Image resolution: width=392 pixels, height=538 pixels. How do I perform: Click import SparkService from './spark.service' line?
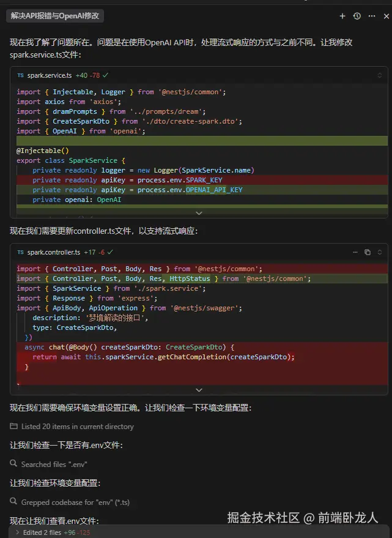pos(111,288)
